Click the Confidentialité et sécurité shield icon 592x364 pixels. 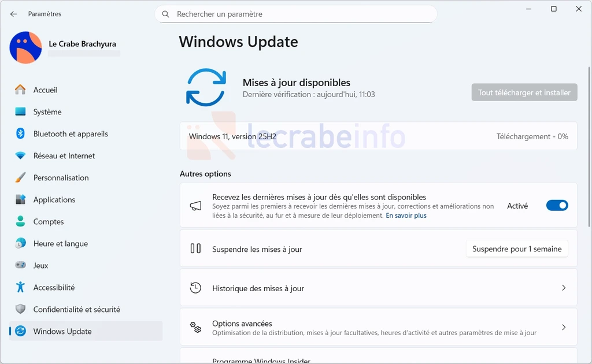point(20,309)
